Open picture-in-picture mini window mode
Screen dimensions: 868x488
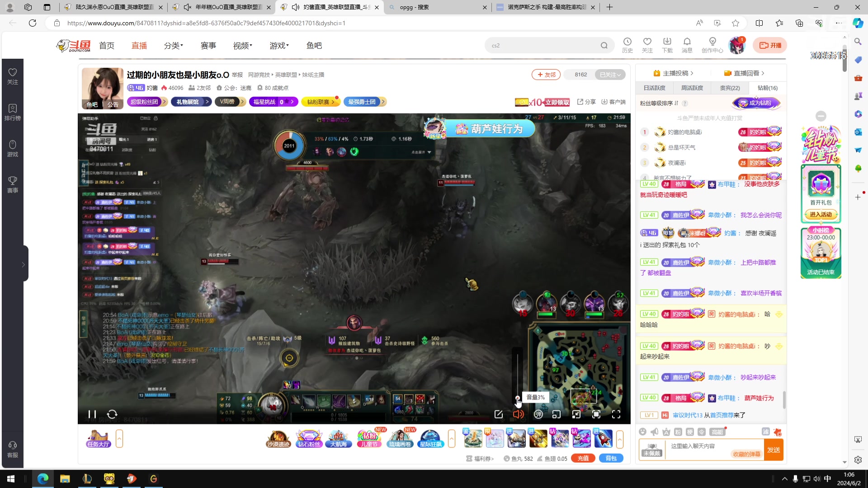coord(576,414)
